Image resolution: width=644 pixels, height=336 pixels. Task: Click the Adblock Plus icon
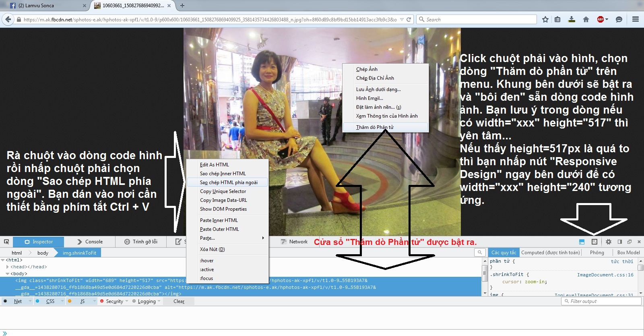pyautogui.click(x=601, y=19)
